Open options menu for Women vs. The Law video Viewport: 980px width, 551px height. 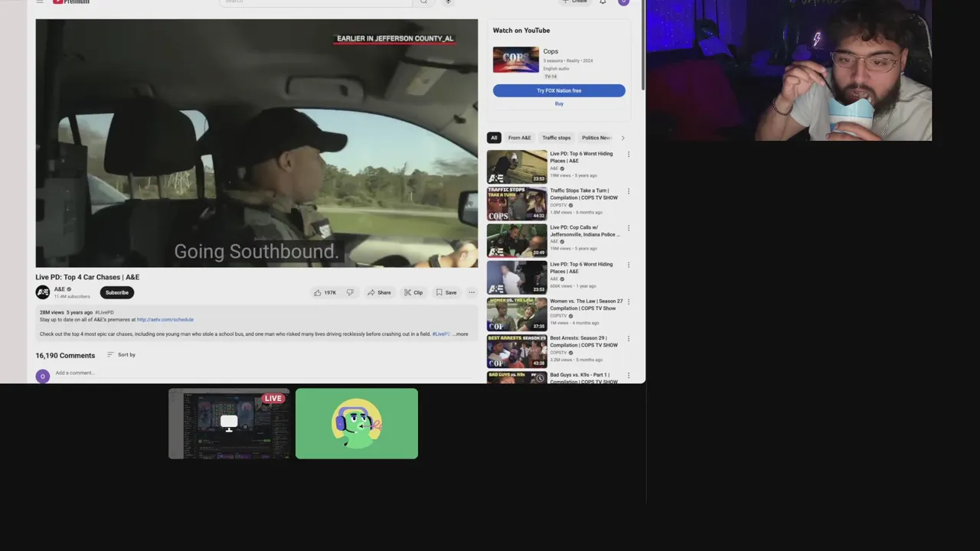(629, 302)
